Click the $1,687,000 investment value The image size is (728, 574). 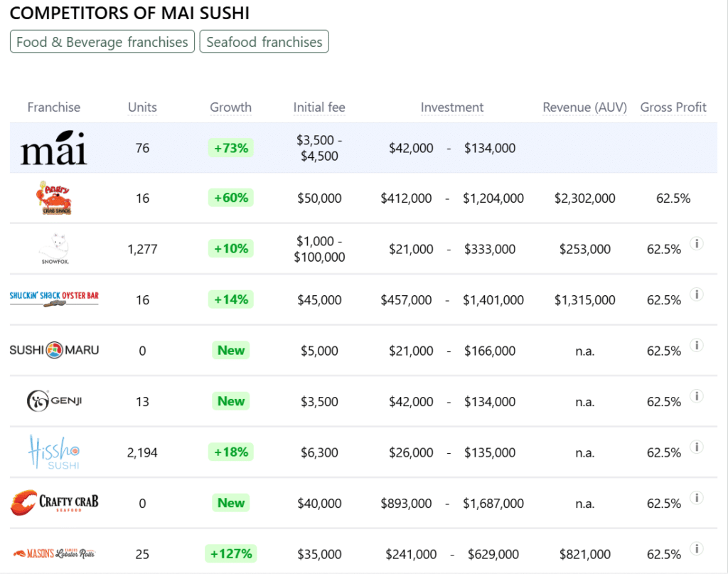pos(493,504)
